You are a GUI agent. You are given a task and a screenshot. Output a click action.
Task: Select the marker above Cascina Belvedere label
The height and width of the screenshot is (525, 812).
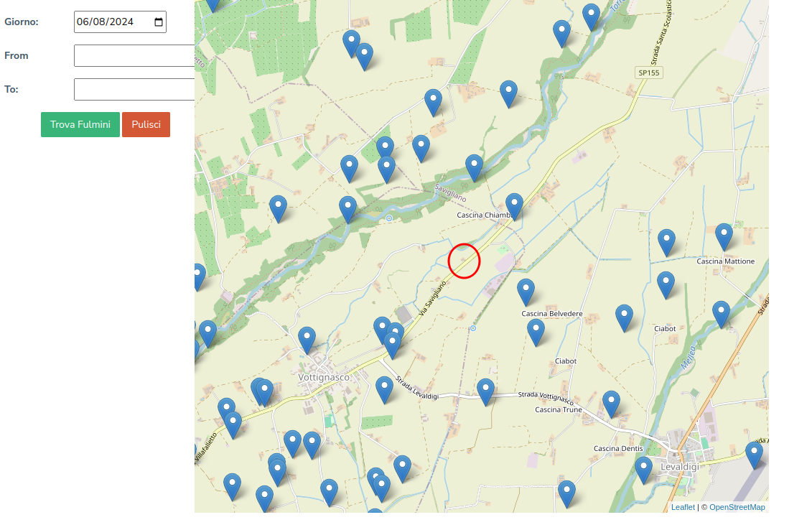[526, 292]
